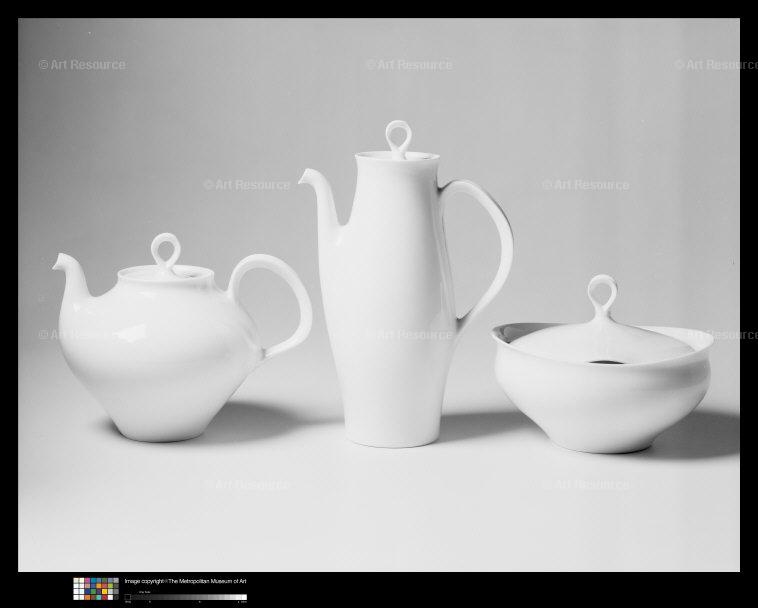Click the grayscale calibration strip under the copyright text
Screen dimensions: 758x608
click(186, 597)
